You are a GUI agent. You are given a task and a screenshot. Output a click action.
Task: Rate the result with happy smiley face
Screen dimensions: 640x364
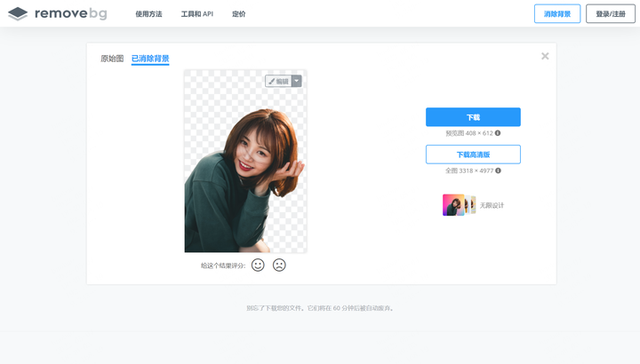click(258, 265)
